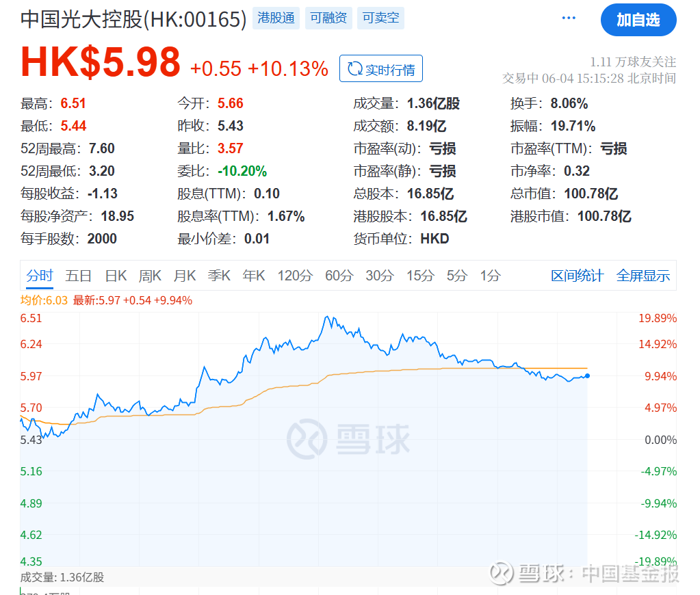Viewport: 700px width, 595px height.
Task: Switch to the 5分 chart tab
Action: click(x=456, y=276)
